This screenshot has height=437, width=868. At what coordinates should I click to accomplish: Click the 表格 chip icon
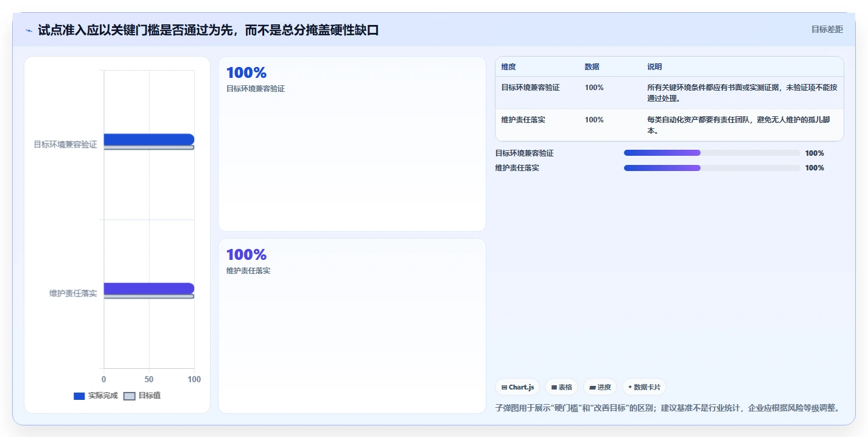pos(554,387)
